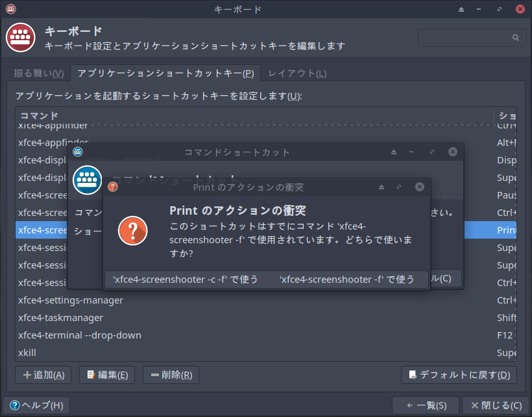Viewport: 532px width, 417px height.
Task: Roll up the Print conflict dialog with arrow icon
Action: tap(381, 187)
